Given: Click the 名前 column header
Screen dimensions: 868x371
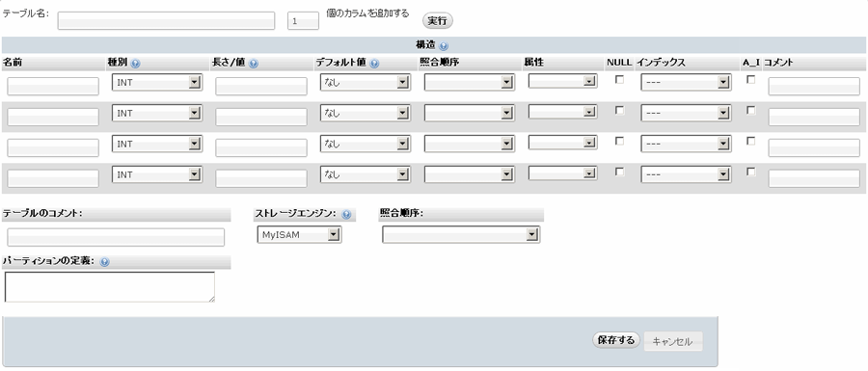Looking at the screenshot, I should 13,63.
